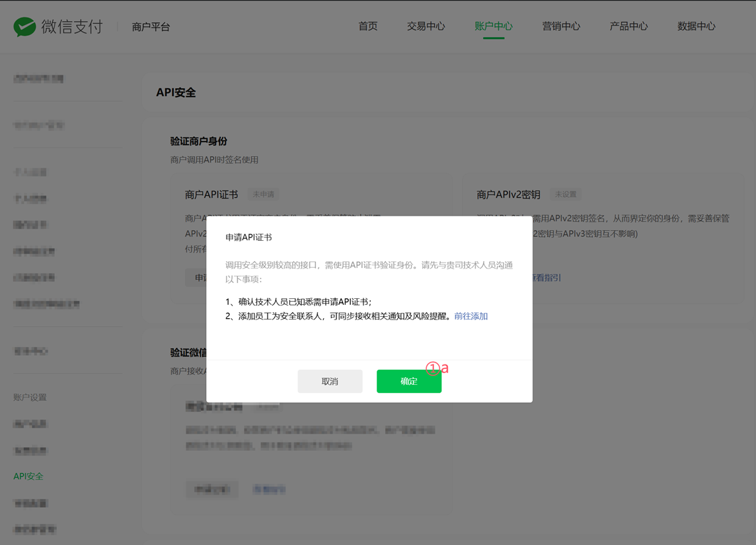Screen dimensions: 756x545
Task: Click the WeChat Pay green logo icon
Action: (24, 26)
